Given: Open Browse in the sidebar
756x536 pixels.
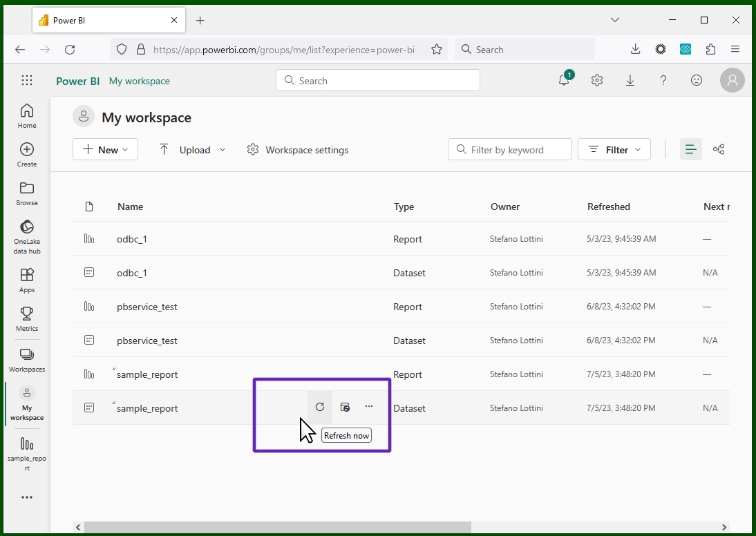Looking at the screenshot, I should coord(27,194).
